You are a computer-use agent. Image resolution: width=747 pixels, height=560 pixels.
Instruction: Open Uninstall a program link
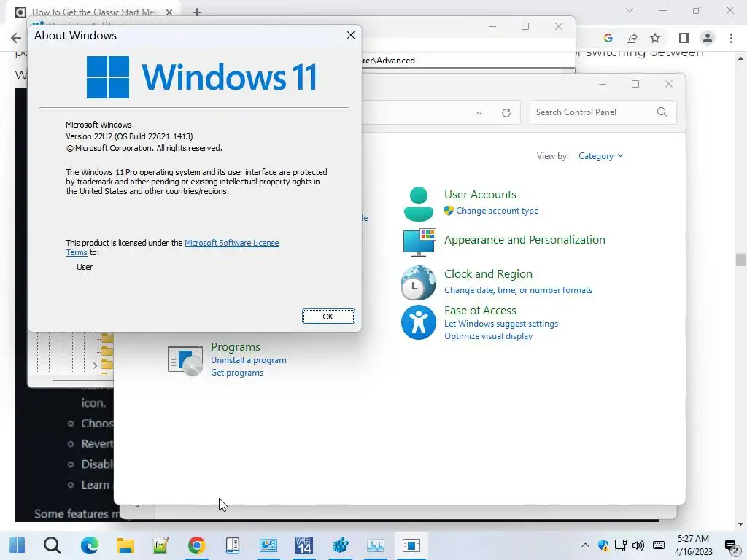pos(249,360)
